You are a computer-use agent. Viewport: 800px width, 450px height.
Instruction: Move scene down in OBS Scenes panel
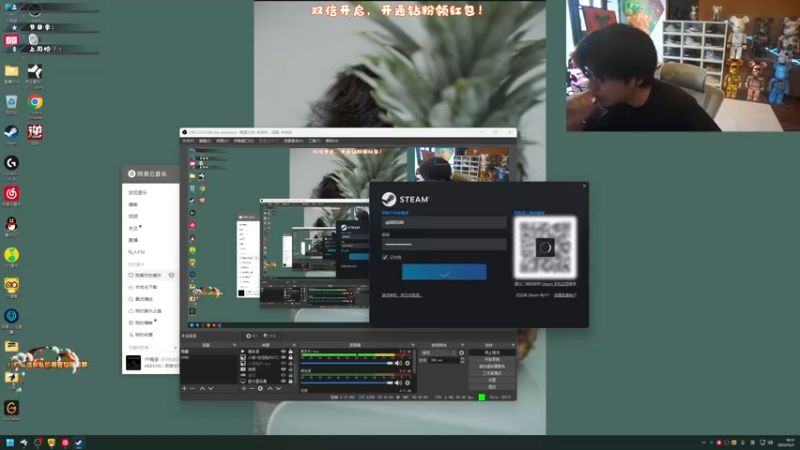pos(210,389)
